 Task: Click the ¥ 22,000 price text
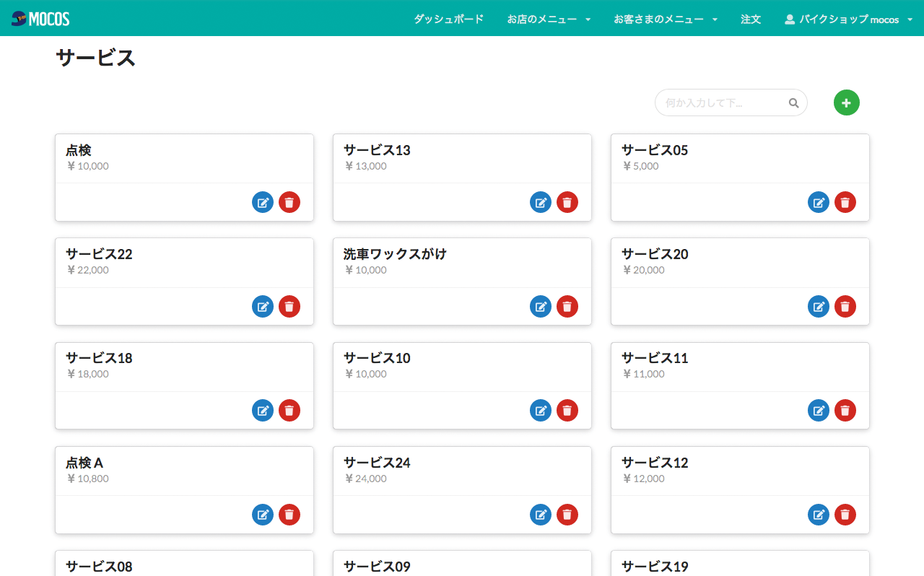click(x=87, y=270)
